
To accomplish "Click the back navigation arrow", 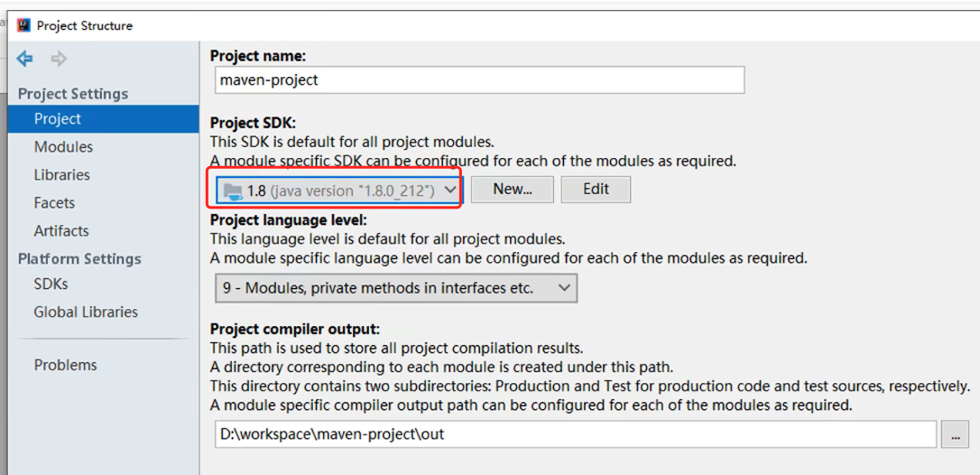I will [25, 60].
